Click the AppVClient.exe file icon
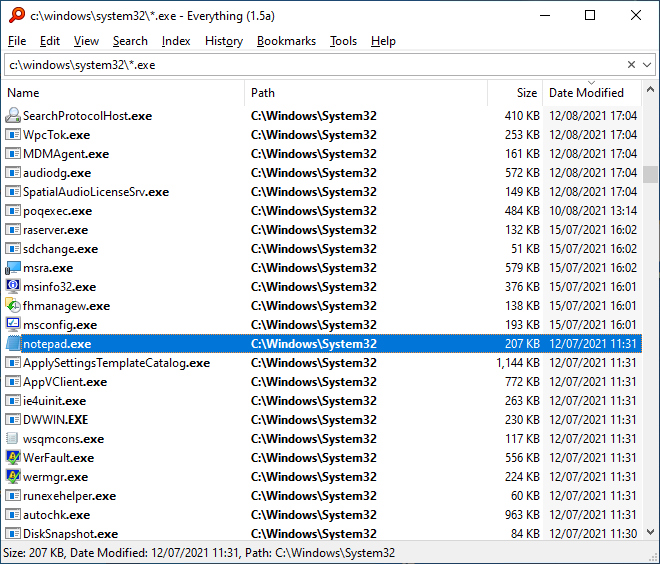This screenshot has width=660, height=564. pos(13,382)
